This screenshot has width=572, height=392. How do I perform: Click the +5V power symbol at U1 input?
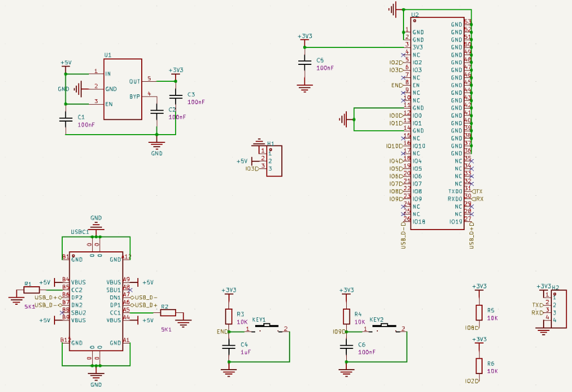click(65, 65)
